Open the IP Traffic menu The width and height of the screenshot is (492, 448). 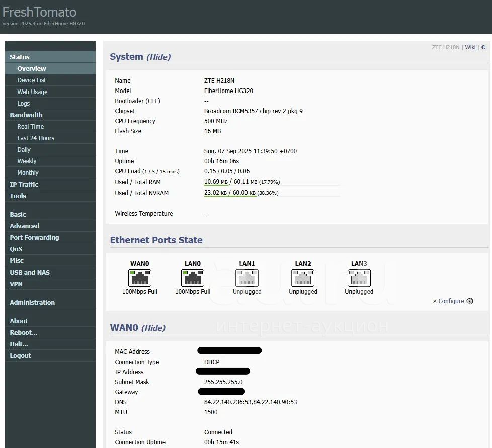tap(50, 185)
